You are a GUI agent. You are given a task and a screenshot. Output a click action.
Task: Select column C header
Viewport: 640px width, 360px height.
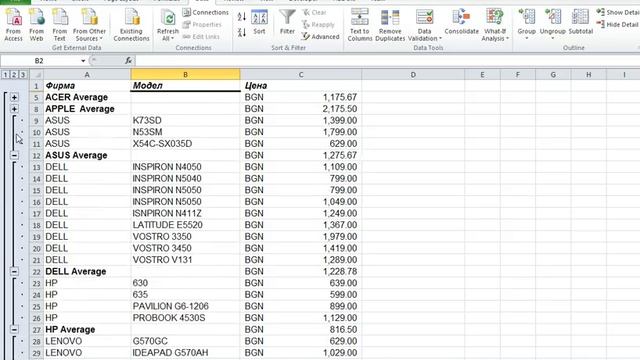click(x=301, y=75)
